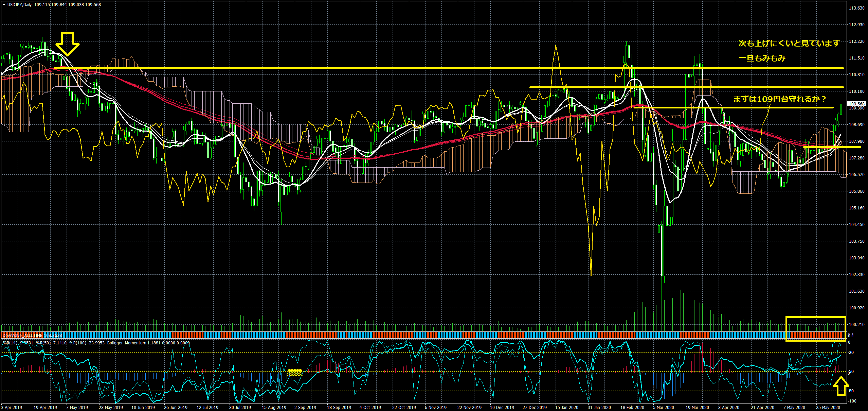Select the label 次も上げにくいと見ています

click(789, 43)
